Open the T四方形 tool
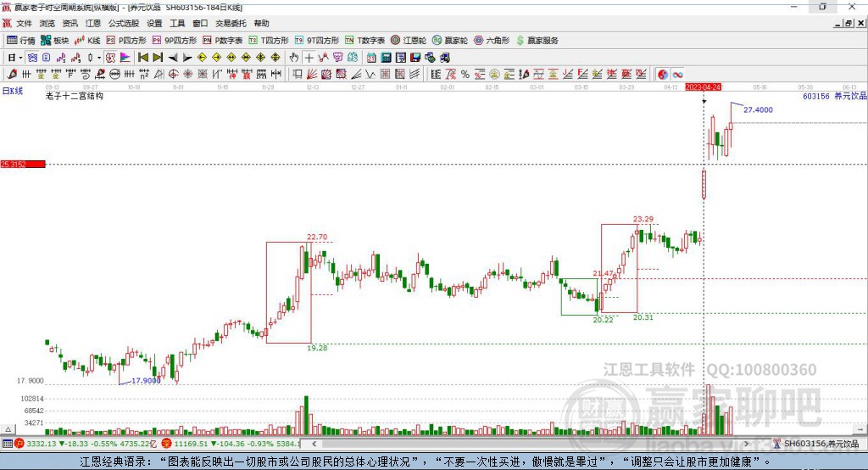The width and height of the screenshot is (868, 470). tap(269, 41)
